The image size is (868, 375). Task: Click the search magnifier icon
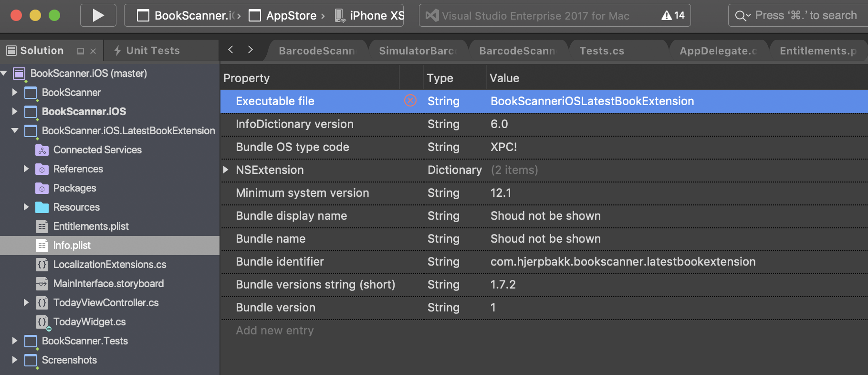[x=740, y=16]
